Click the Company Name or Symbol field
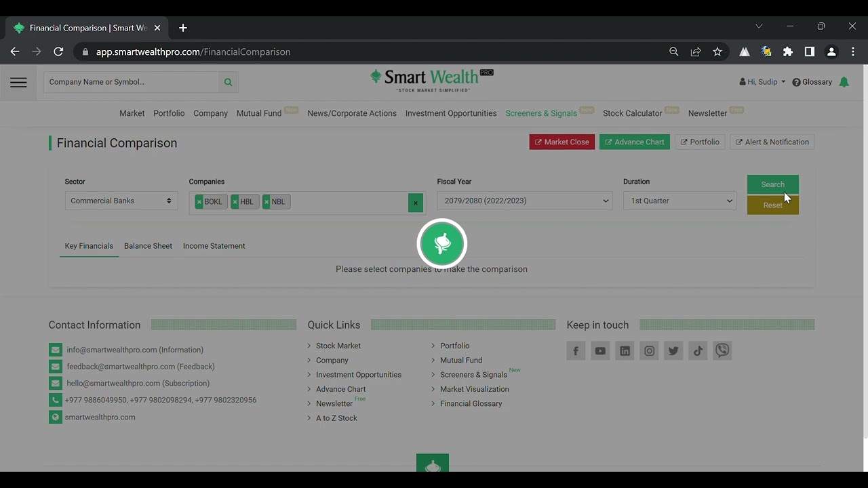The height and width of the screenshot is (488, 868). pos(132,82)
